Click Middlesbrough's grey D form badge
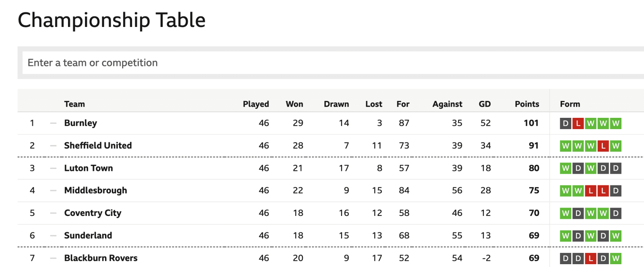The height and width of the screenshot is (267, 644). click(x=615, y=191)
